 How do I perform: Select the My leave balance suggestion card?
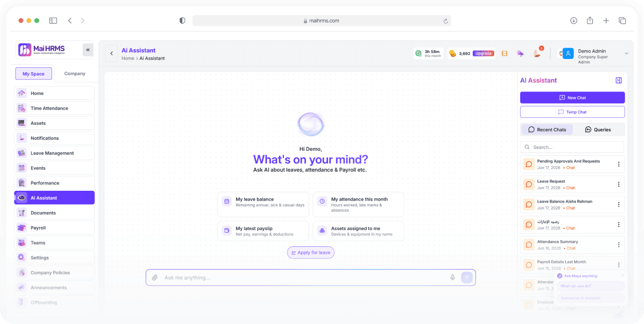263,205
